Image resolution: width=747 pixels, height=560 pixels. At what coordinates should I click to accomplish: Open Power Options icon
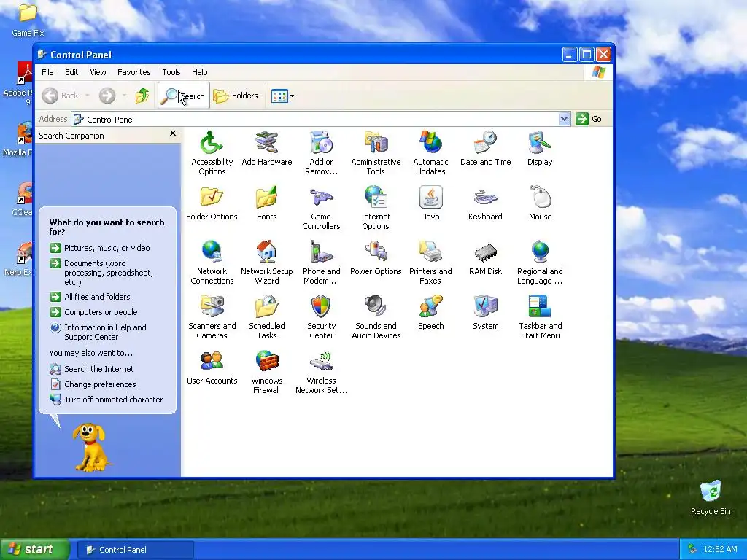376,257
